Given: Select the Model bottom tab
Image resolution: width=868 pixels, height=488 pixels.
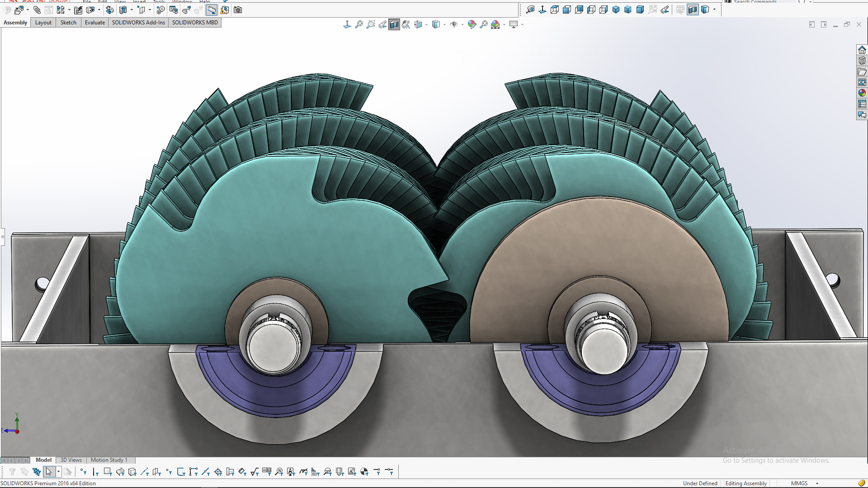Looking at the screenshot, I should click(43, 460).
